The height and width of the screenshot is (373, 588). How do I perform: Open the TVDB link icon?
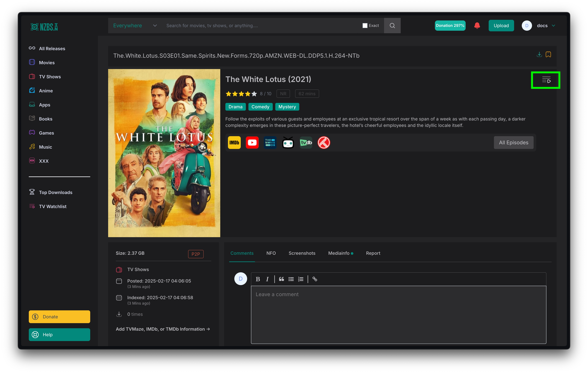click(x=306, y=142)
